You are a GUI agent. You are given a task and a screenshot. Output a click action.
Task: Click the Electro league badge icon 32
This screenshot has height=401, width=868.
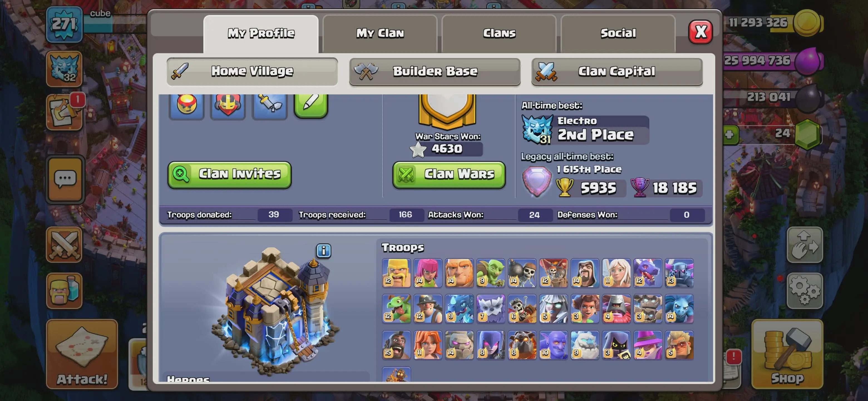[64, 69]
